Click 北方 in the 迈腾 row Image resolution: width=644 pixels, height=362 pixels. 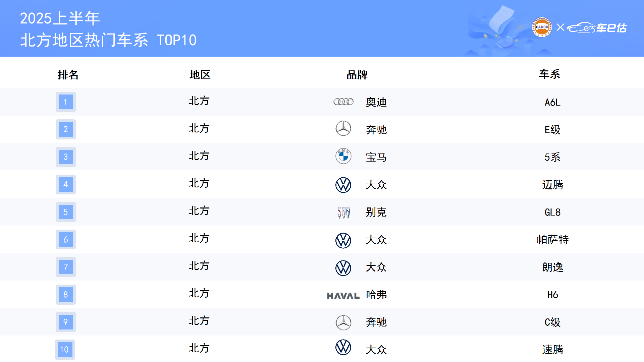[199, 183]
